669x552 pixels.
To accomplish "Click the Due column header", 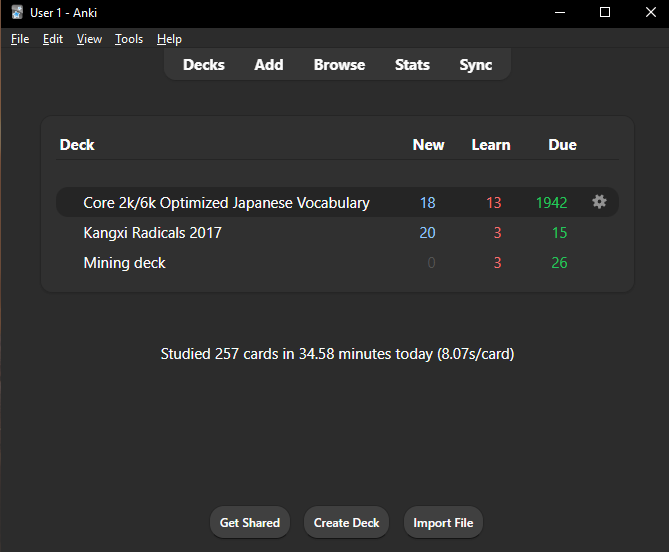I will [x=562, y=145].
